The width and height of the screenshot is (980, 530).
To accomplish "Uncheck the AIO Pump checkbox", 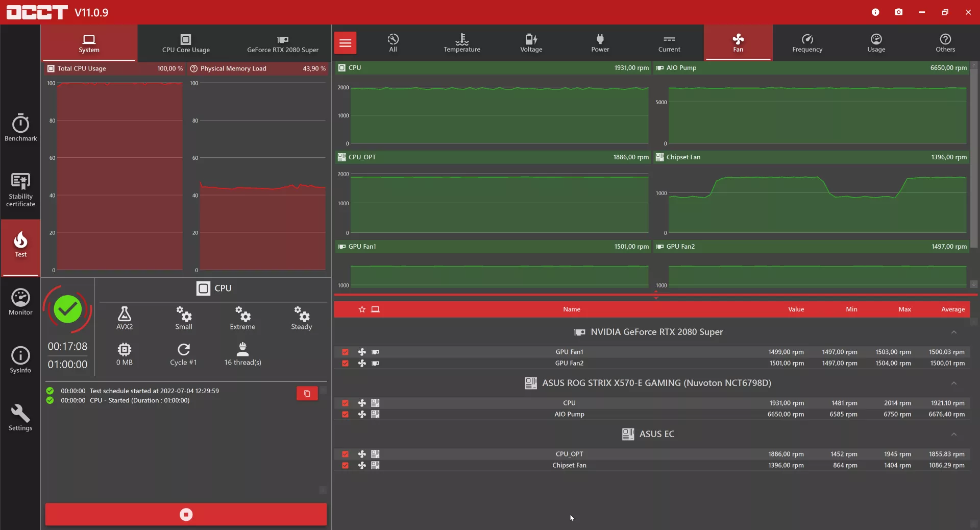I will [x=346, y=415].
